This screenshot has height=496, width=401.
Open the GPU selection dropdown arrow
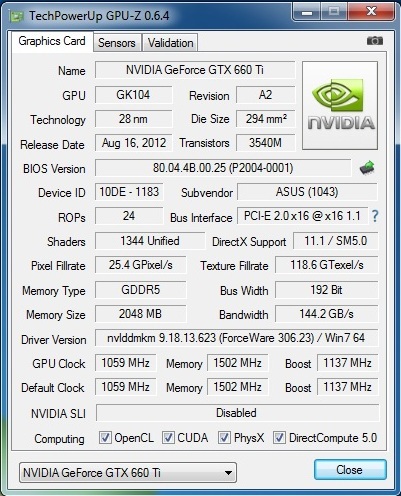228,473
